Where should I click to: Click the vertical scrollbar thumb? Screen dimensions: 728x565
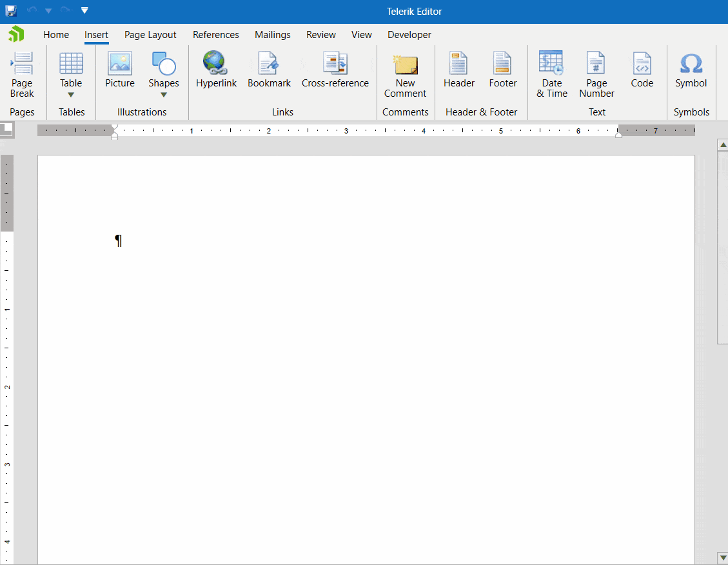(723, 248)
